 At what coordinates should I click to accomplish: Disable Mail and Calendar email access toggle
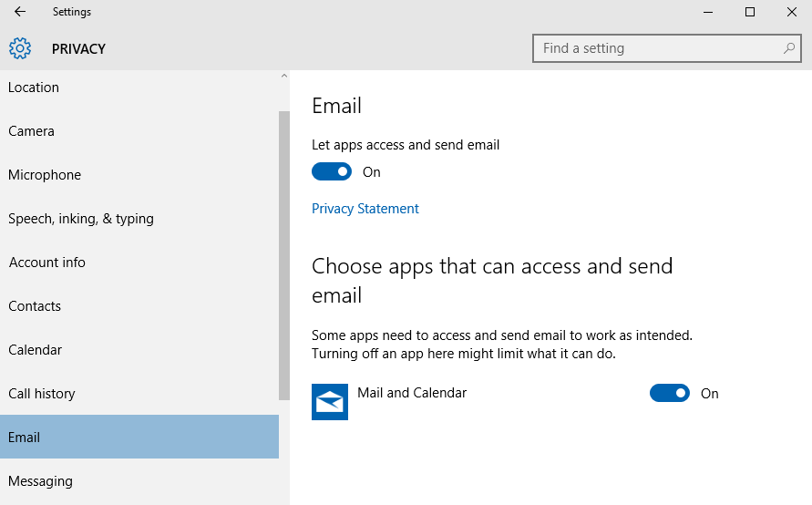pyautogui.click(x=670, y=393)
